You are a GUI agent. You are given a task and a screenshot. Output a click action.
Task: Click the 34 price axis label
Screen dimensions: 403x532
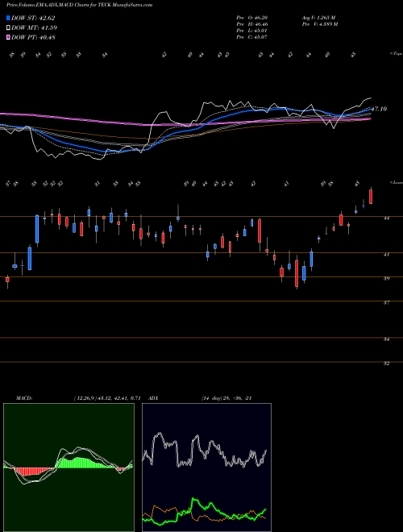pos(386,339)
